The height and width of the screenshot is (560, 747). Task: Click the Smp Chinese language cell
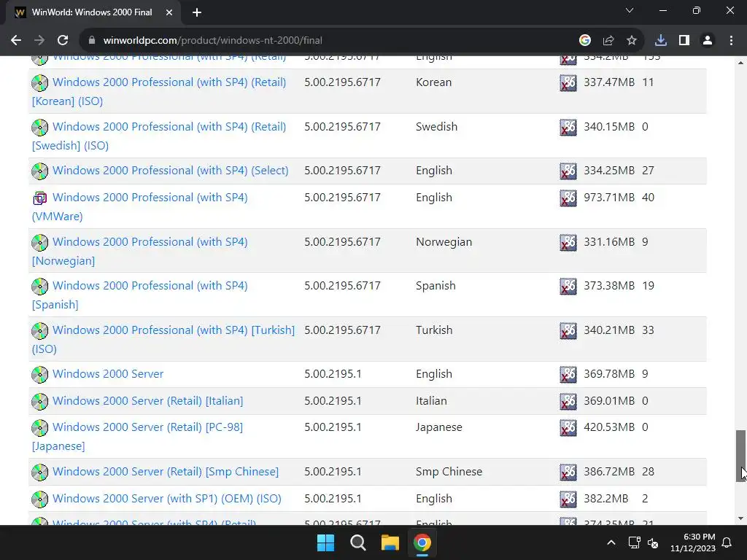point(449,472)
